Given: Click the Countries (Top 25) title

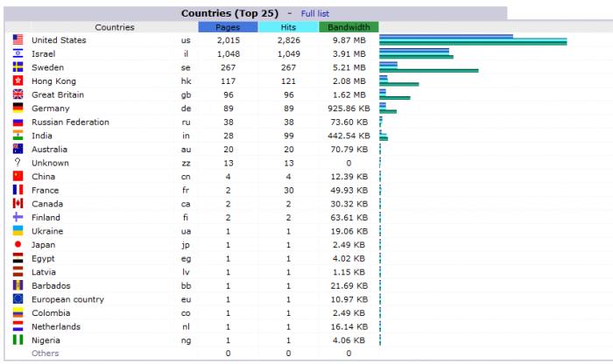Looking at the screenshot, I should [x=229, y=13].
